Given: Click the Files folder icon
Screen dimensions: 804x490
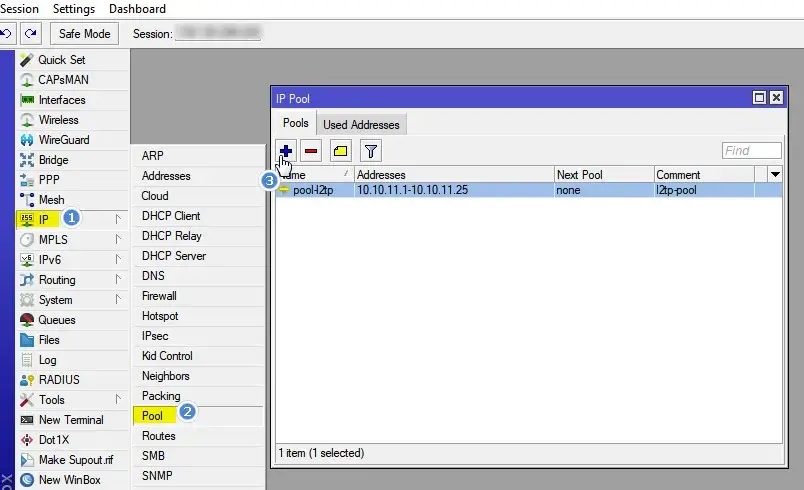Looking at the screenshot, I should [27, 340].
